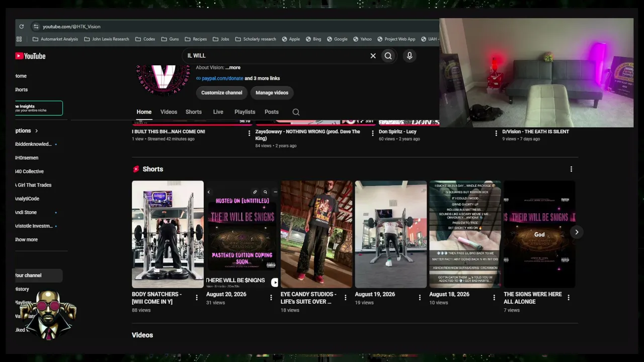The image size is (644, 362).
Task: Show 'and 3 more links'
Action: point(262,78)
